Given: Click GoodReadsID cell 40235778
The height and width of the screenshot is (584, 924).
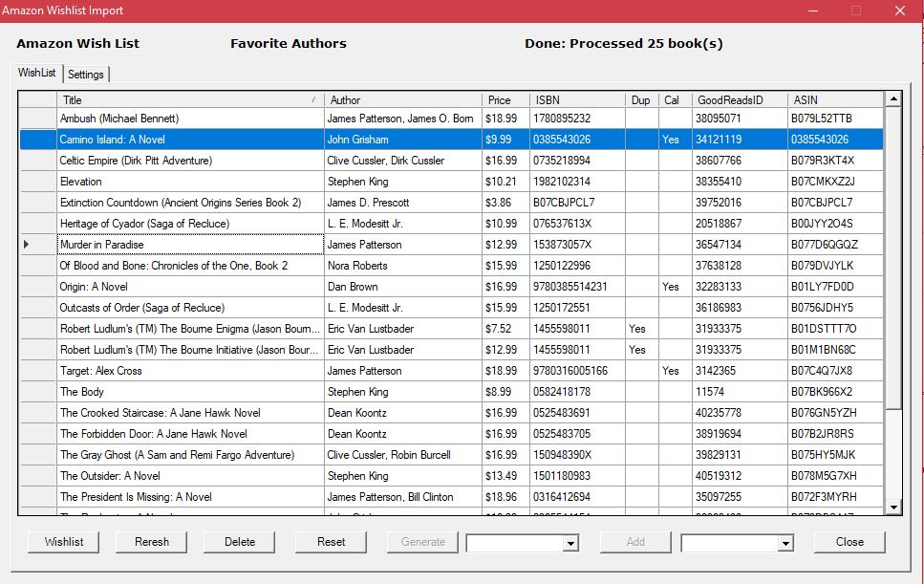Looking at the screenshot, I should [740, 413].
